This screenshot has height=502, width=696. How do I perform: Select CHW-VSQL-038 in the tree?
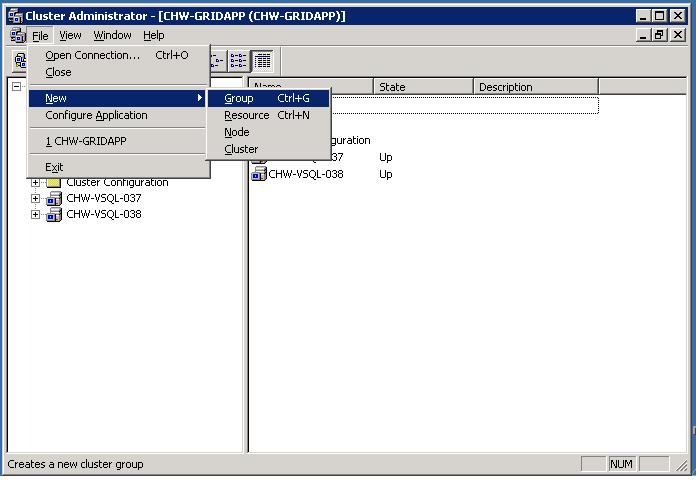104,214
